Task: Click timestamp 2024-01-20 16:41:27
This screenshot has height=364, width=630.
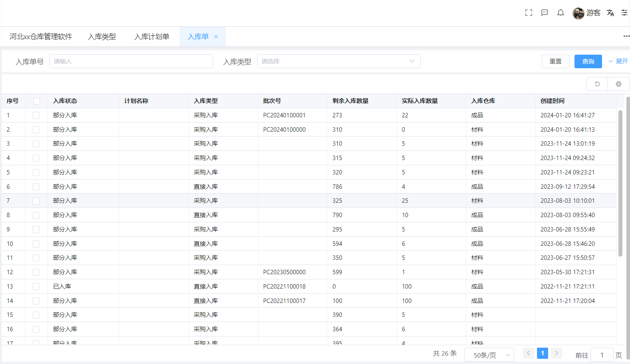Action: click(x=568, y=115)
